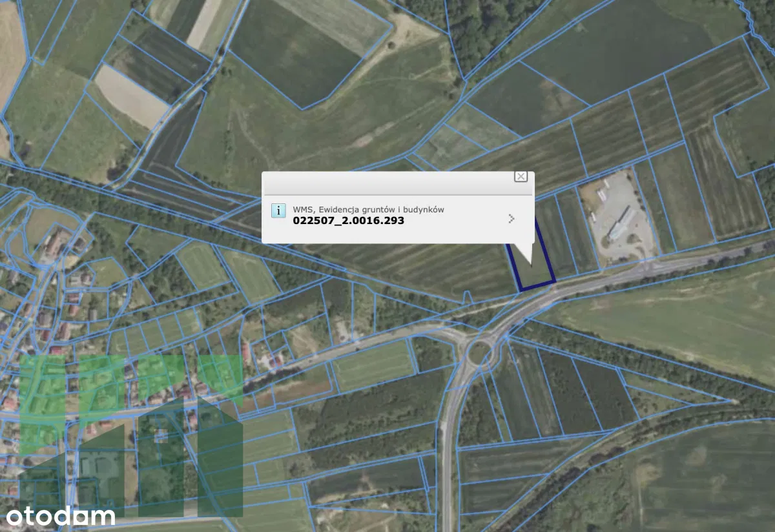The image size is (775, 532).
Task: Click the parcel ID 022507_2.0016.293
Action: (349, 221)
